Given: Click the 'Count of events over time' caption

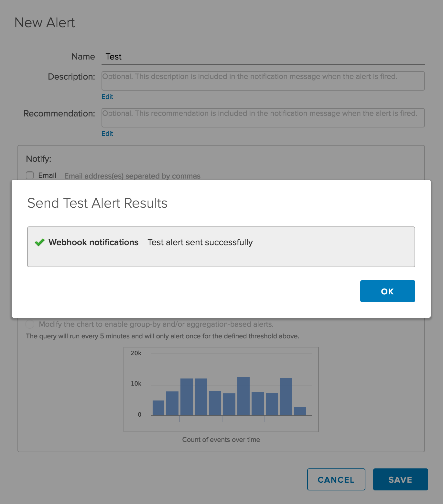Looking at the screenshot, I should pos(221,440).
